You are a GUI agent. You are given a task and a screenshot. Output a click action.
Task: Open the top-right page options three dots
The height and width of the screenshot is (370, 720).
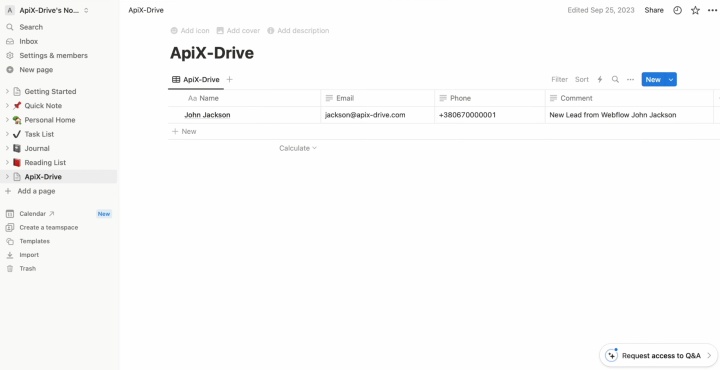pyautogui.click(x=712, y=10)
